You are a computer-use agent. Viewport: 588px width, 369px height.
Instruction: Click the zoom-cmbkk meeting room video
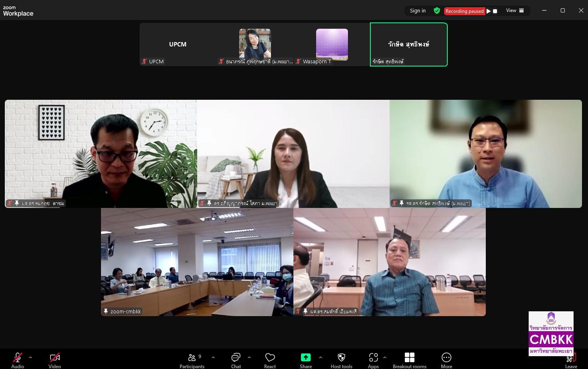(197, 262)
